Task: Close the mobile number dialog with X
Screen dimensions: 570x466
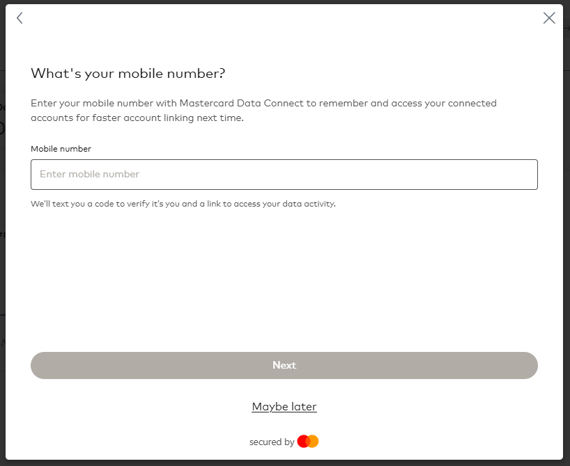Action: point(549,18)
